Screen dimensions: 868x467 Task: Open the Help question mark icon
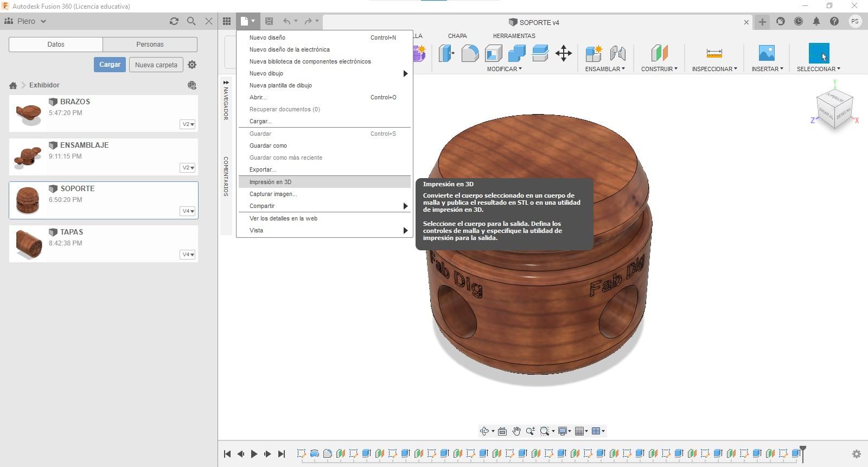(834, 21)
